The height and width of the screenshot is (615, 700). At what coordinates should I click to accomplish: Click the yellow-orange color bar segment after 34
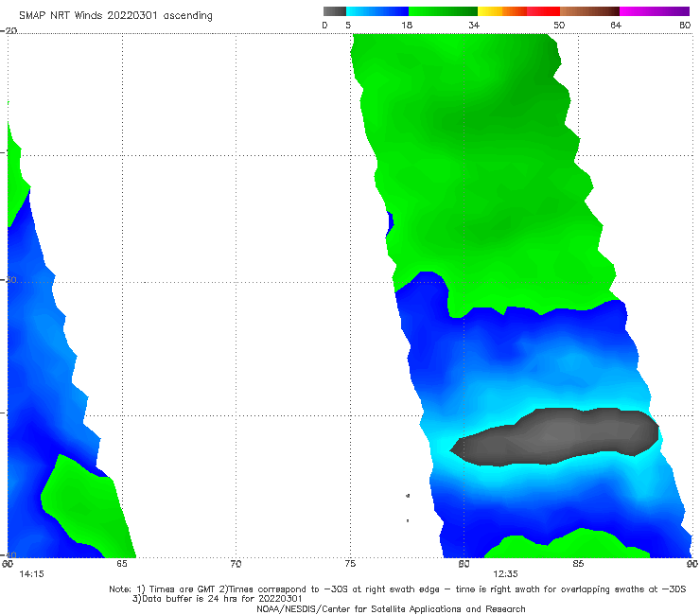click(x=502, y=11)
